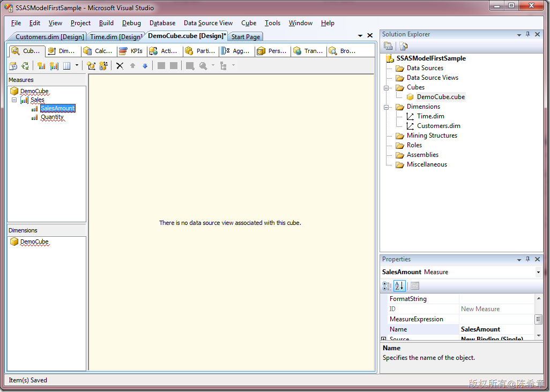Open the SalesAmount Measure object dropdown
Image resolution: width=550 pixels, height=392 pixels.
[x=538, y=272]
